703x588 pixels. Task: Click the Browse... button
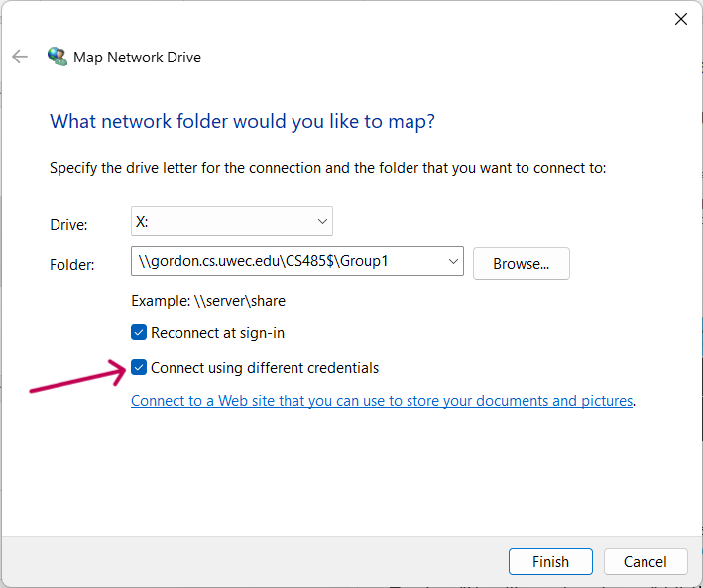[x=521, y=264]
